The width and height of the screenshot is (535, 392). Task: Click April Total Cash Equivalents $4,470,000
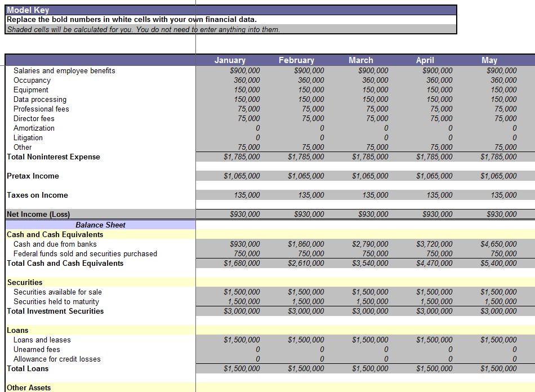[434, 264]
